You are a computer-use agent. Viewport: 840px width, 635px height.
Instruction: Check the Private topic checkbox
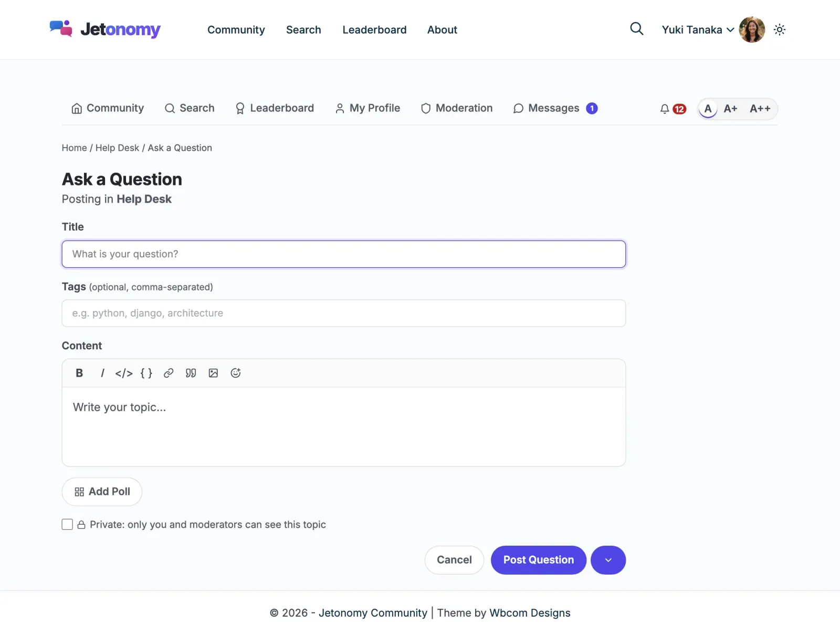tap(67, 524)
